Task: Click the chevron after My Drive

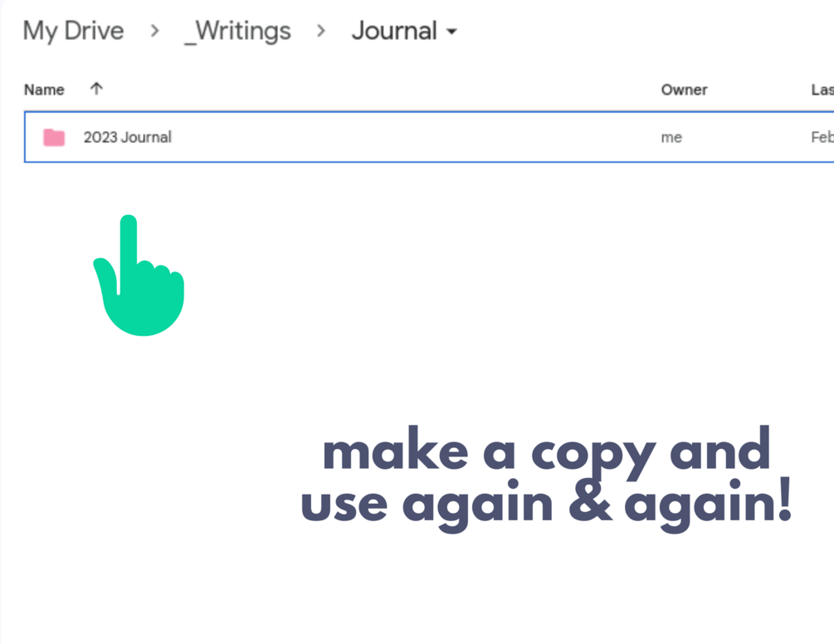Action: click(x=154, y=31)
